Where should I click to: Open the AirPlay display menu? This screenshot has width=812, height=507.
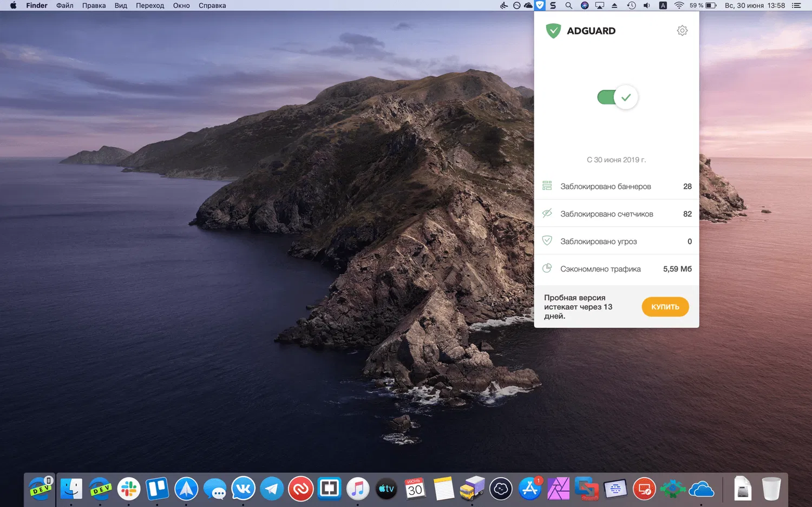600,5
